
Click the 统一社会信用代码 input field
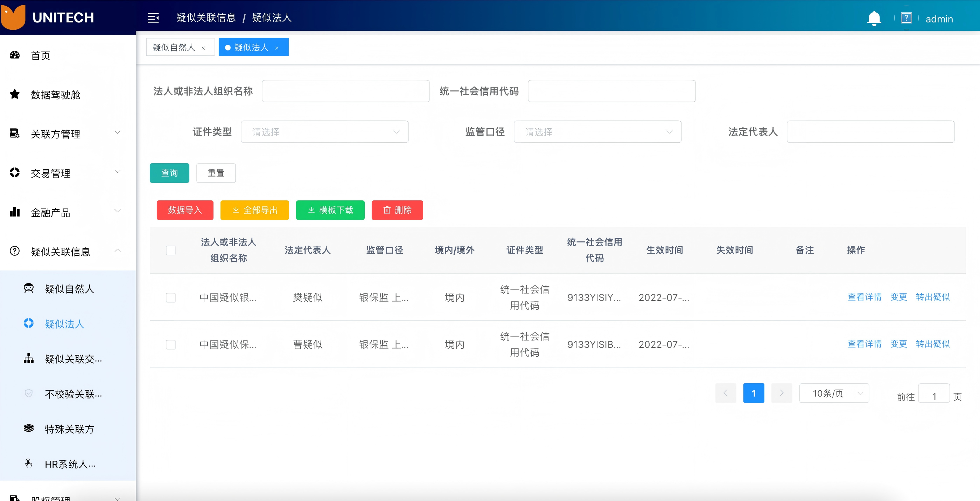[x=611, y=91]
